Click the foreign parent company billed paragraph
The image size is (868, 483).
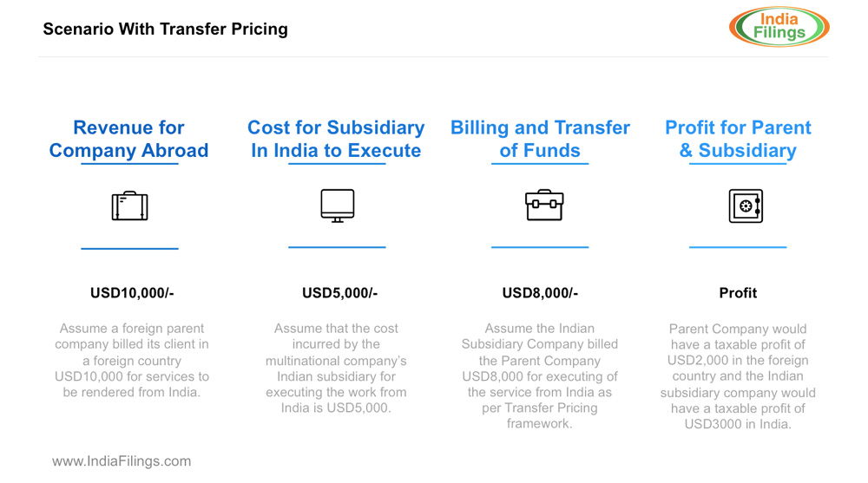[132, 360]
